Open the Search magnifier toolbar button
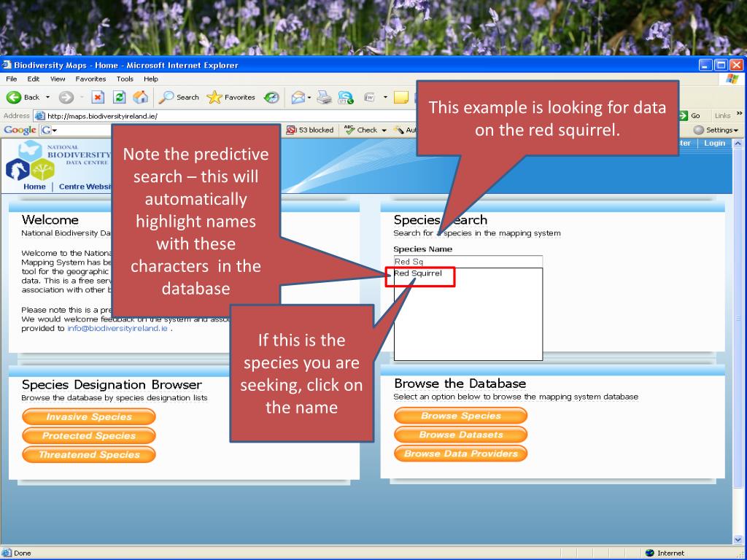Screen dimensions: 747x560 (x=179, y=97)
